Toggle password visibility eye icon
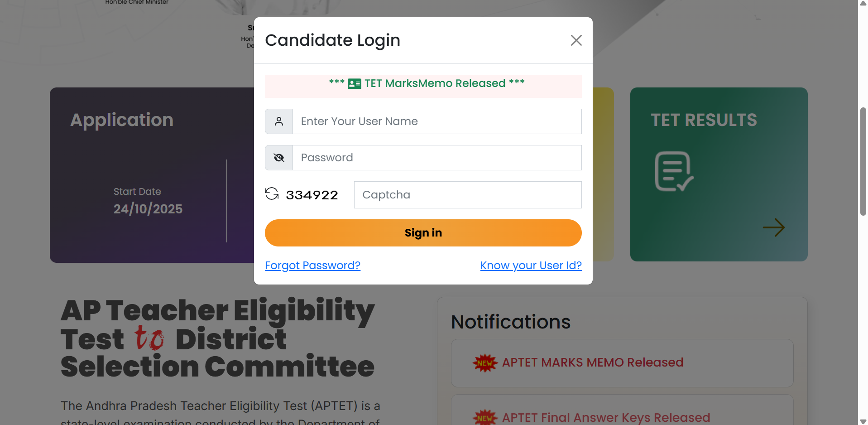Image resolution: width=868 pixels, height=425 pixels. pos(279,158)
